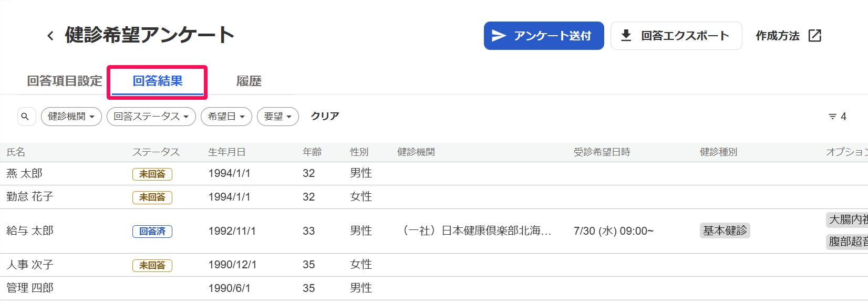Viewport: 868px width, 304px height.
Task: Click the search magnifier icon
Action: coord(26,117)
